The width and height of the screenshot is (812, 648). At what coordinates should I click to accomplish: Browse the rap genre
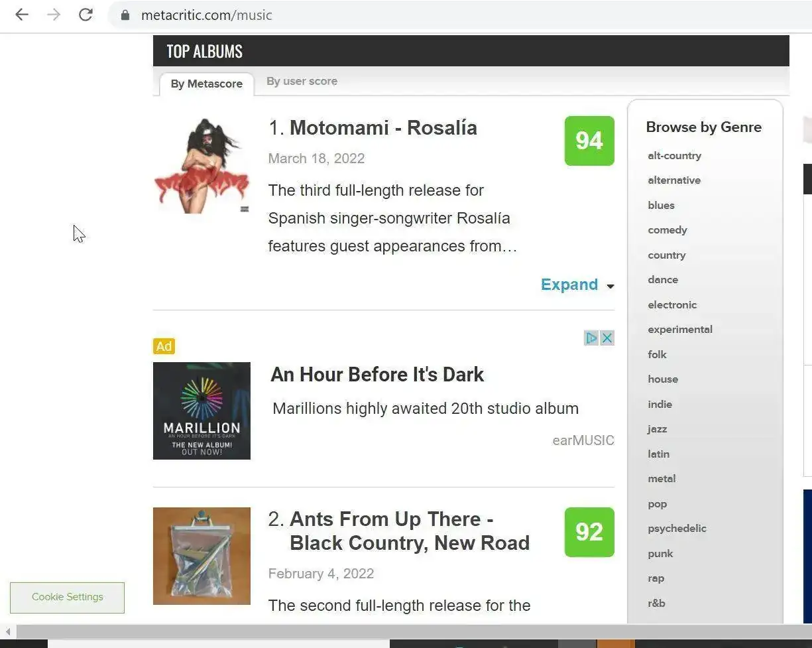pyautogui.click(x=656, y=578)
